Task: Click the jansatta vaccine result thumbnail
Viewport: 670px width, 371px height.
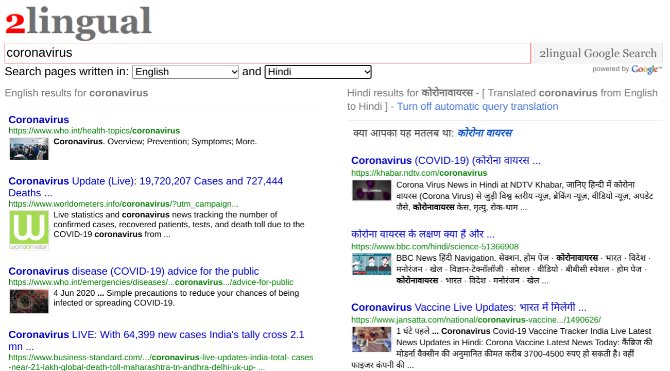Action: (x=371, y=339)
